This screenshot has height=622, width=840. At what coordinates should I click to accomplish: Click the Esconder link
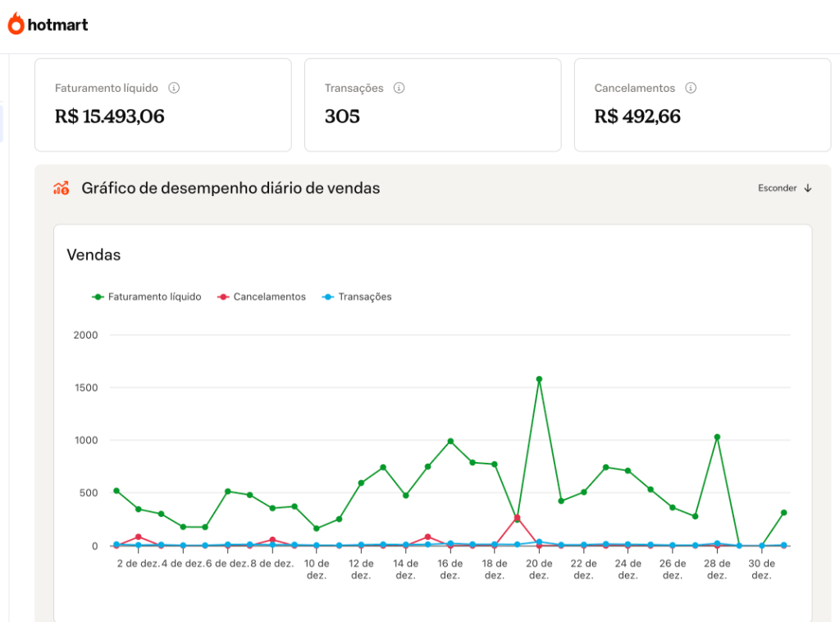[x=776, y=188]
